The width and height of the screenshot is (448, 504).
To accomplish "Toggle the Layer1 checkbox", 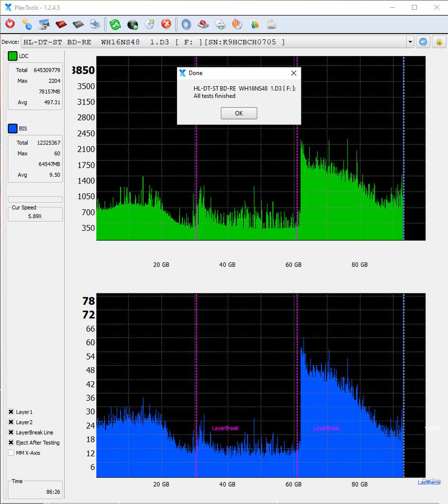I will [11, 412].
